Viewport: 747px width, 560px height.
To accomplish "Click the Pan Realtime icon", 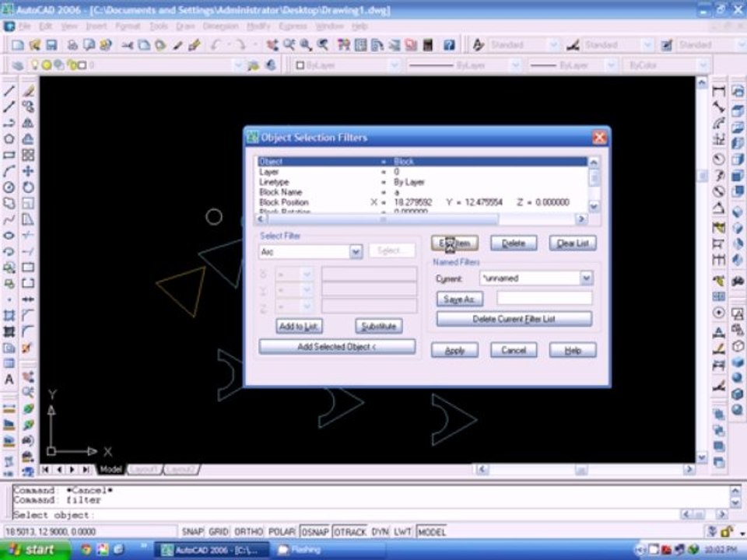I will [272, 45].
